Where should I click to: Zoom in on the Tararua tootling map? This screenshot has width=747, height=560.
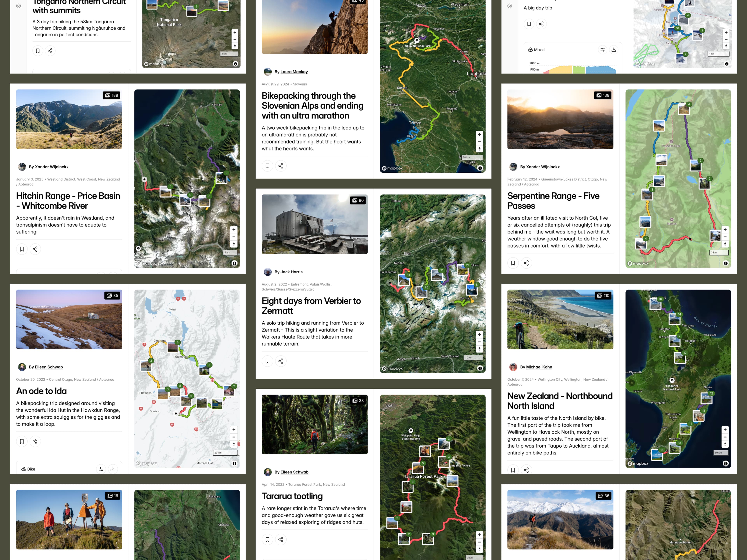pos(479,535)
